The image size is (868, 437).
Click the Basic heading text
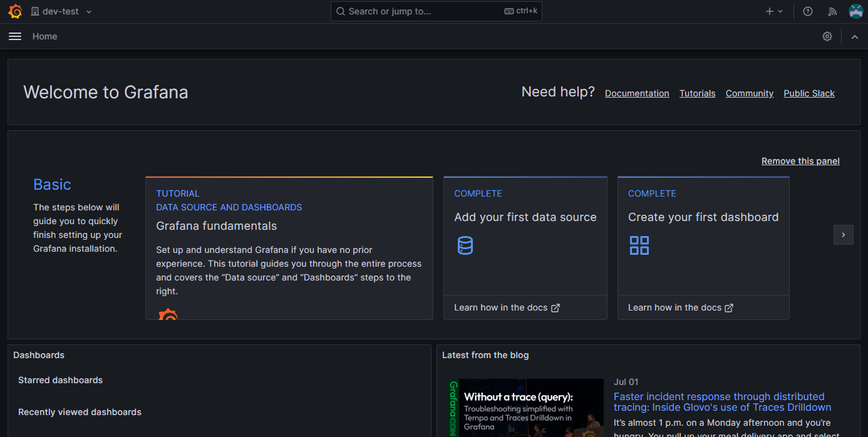tap(52, 184)
